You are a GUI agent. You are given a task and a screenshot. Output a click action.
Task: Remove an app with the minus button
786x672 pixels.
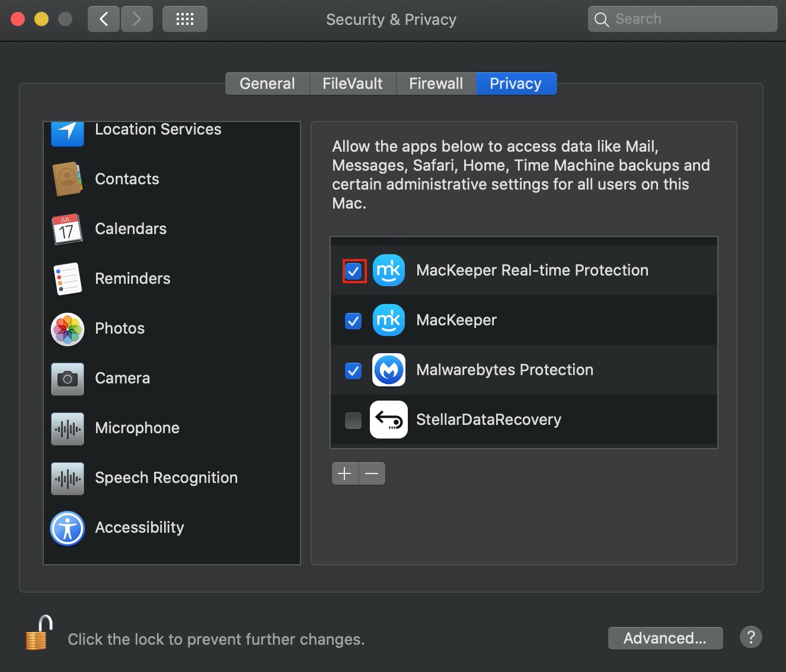tap(372, 473)
